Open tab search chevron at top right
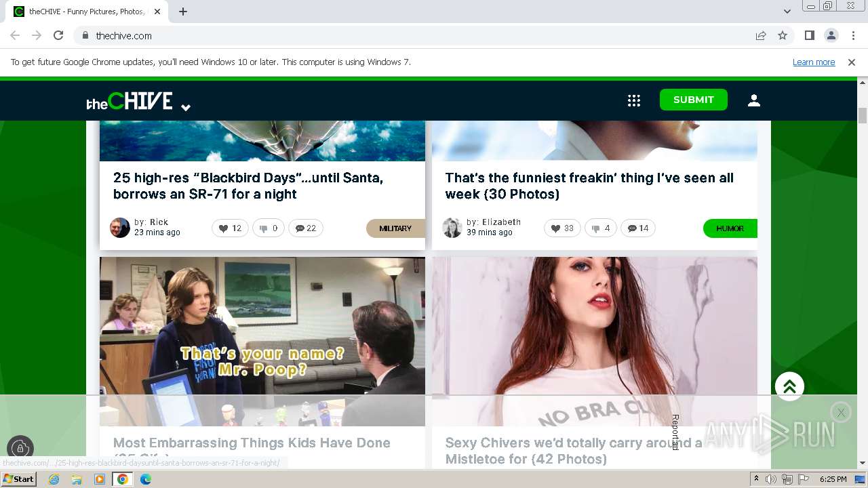This screenshot has height=488, width=868. pos(787,12)
